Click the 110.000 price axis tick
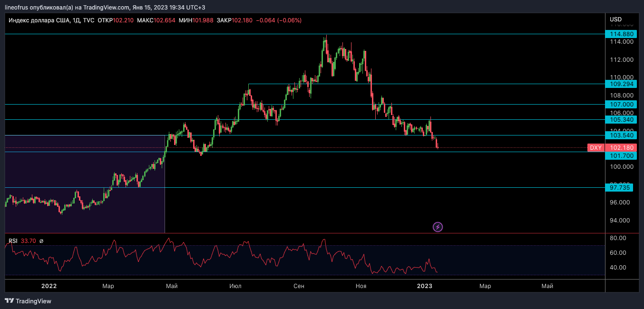644x309 pixels. click(622, 77)
